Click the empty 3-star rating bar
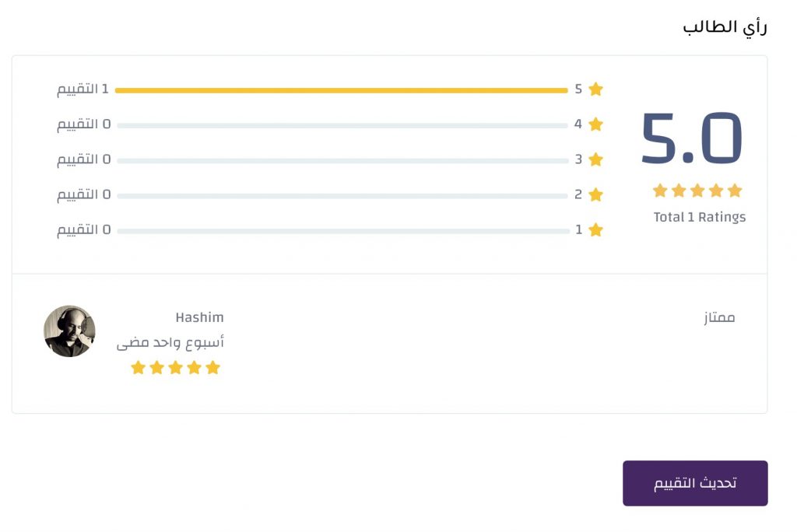The image size is (797, 532). (342, 160)
